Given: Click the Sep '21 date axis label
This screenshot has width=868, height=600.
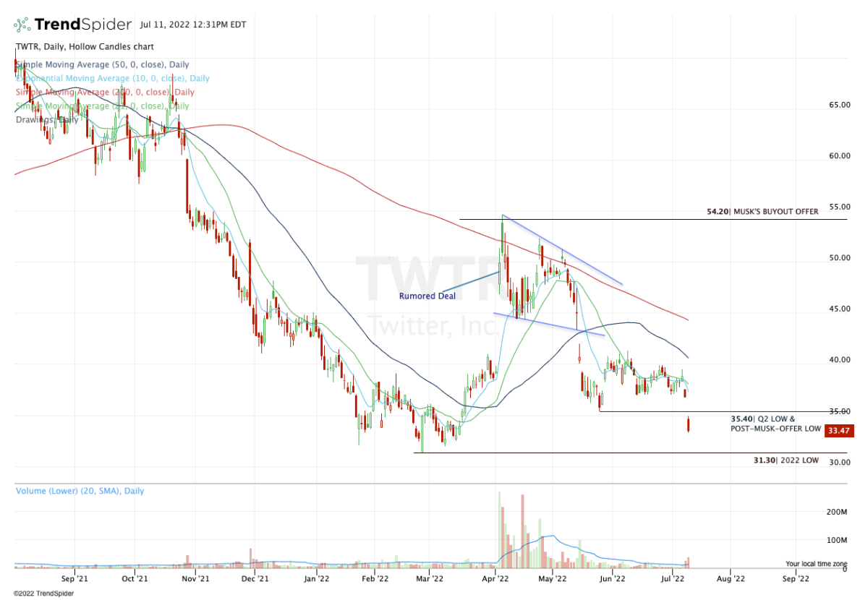Looking at the screenshot, I should pos(75,579).
